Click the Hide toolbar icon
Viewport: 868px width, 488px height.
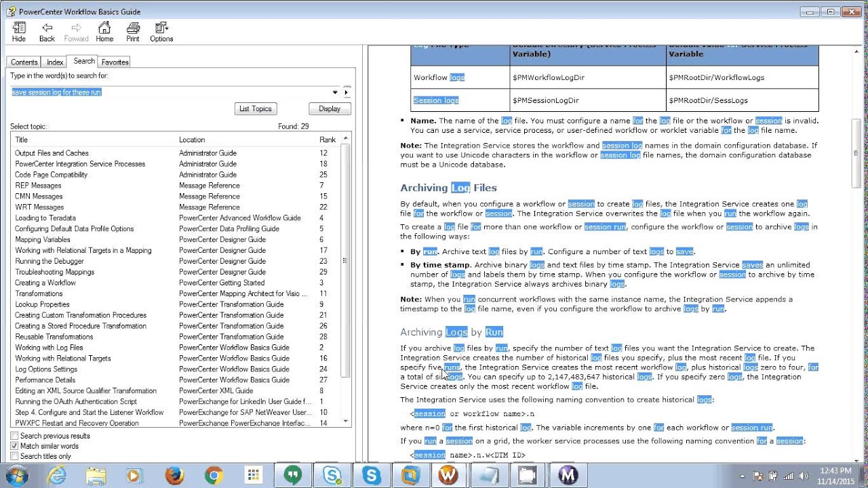coord(19,32)
